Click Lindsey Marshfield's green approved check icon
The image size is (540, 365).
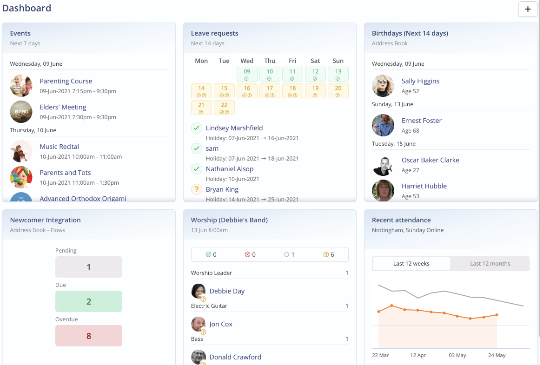click(x=196, y=128)
